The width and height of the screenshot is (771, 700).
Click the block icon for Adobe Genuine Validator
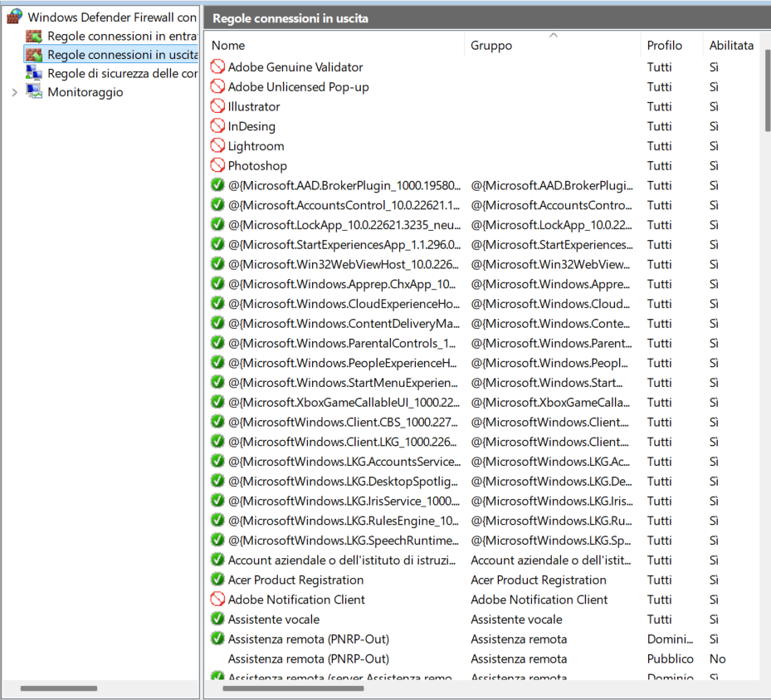[217, 66]
